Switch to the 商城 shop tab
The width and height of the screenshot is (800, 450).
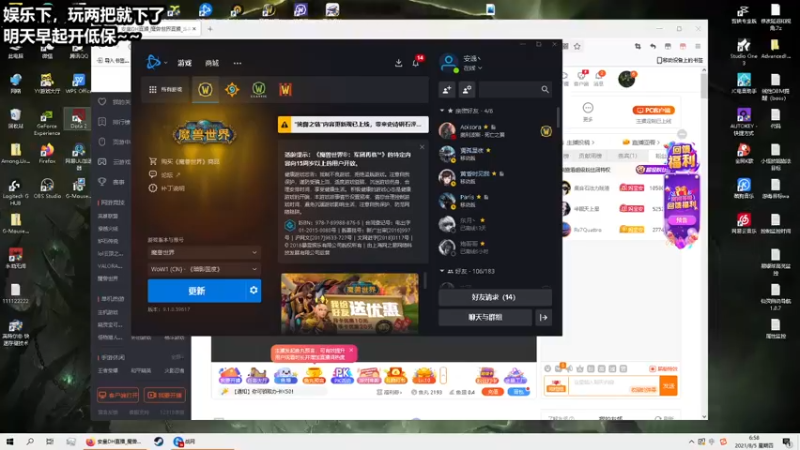[212, 63]
